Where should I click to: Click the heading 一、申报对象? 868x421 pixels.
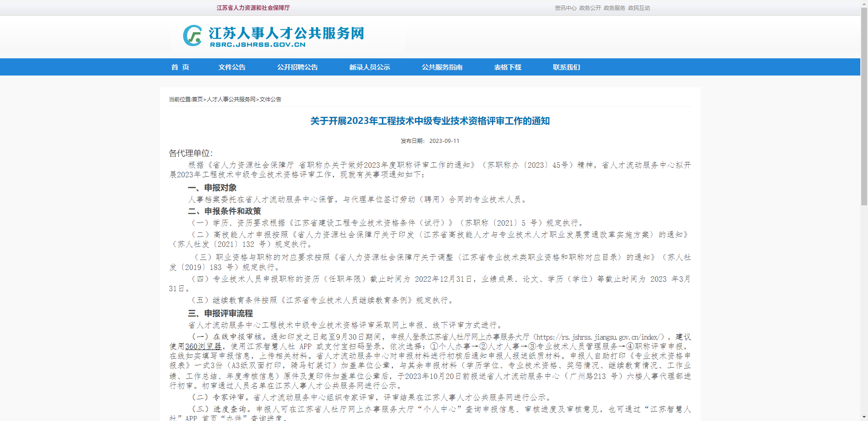[x=212, y=188]
